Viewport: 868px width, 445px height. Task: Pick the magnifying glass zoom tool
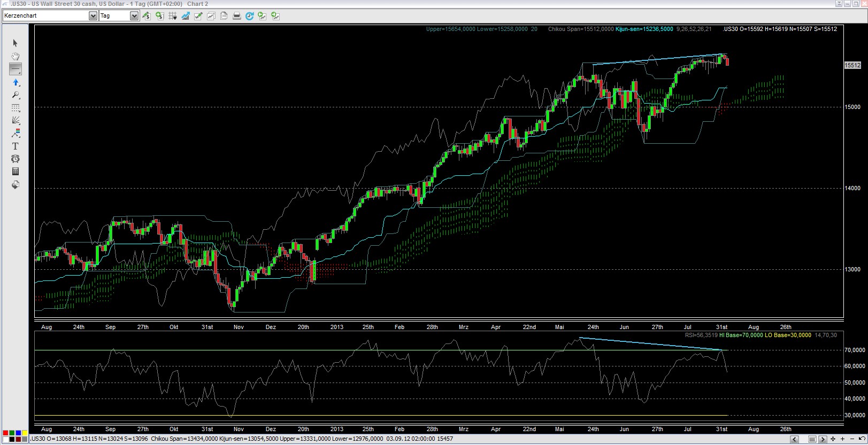point(15,95)
